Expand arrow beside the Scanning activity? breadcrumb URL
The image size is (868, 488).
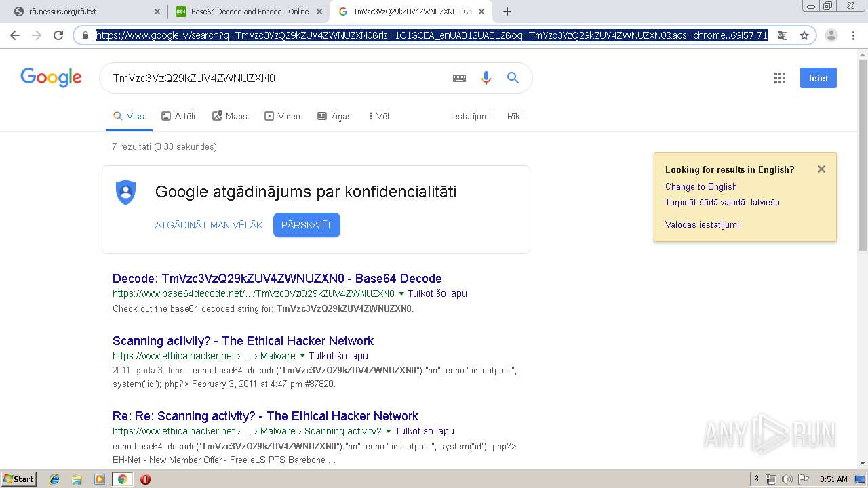[x=389, y=431]
